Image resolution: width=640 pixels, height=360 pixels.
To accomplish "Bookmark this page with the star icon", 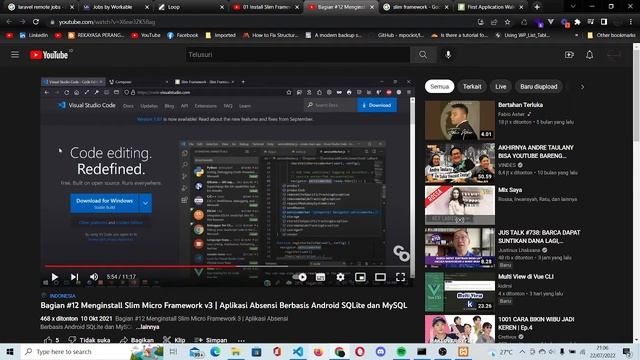I will click(507, 22).
